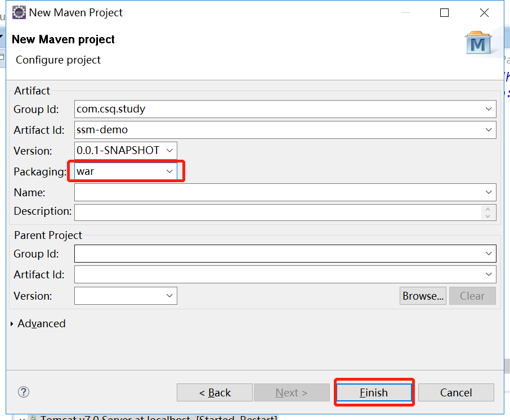Click the Description scroll up arrow
The image size is (510, 420).
point(487,209)
